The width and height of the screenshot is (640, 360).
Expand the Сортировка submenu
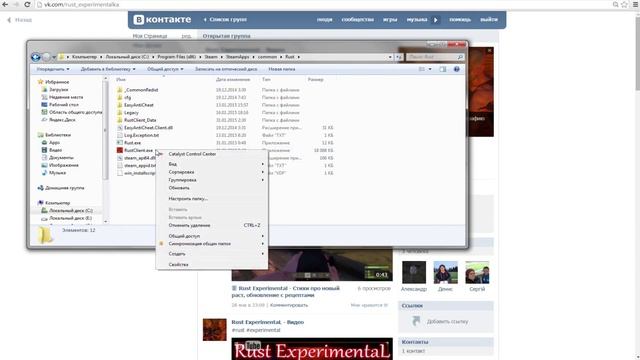coord(211,172)
